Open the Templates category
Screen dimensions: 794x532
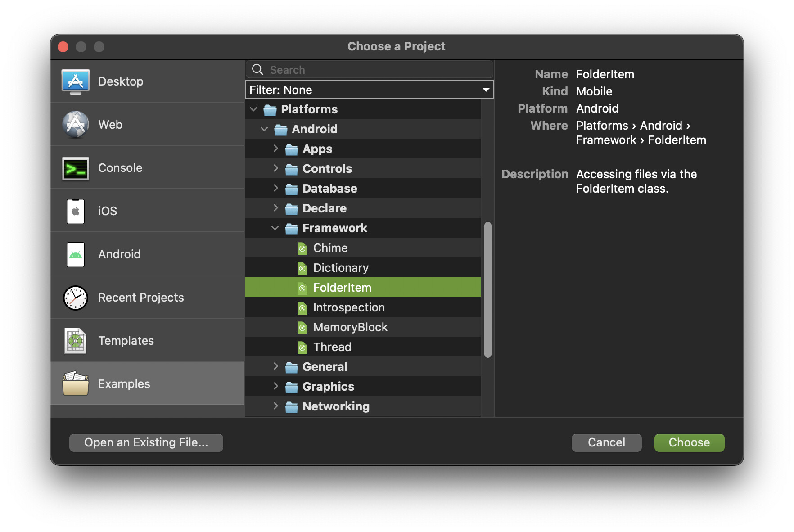pos(148,341)
